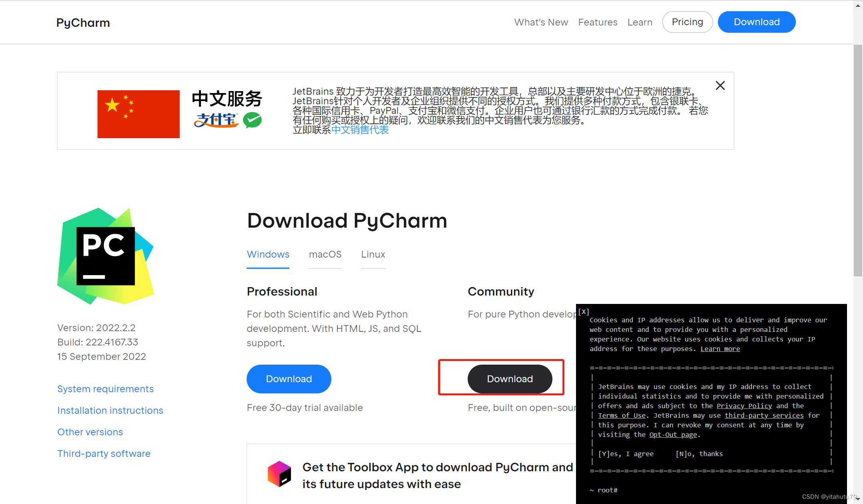The image size is (863, 504).
Task: Open the Privacy Policy link
Action: (x=744, y=406)
